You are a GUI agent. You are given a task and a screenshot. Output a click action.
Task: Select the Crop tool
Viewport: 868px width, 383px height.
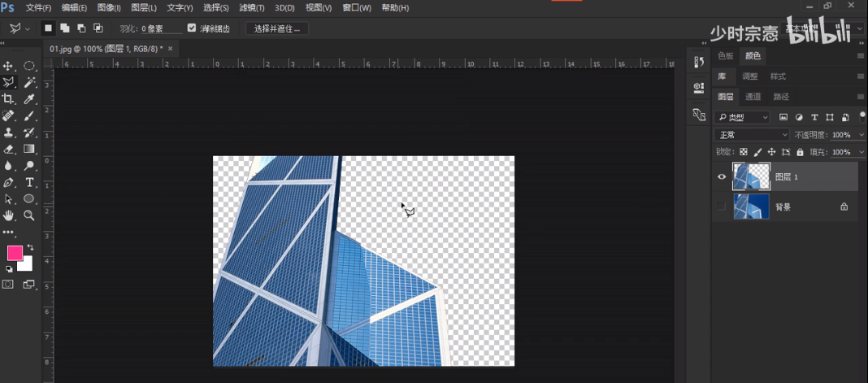click(8, 99)
